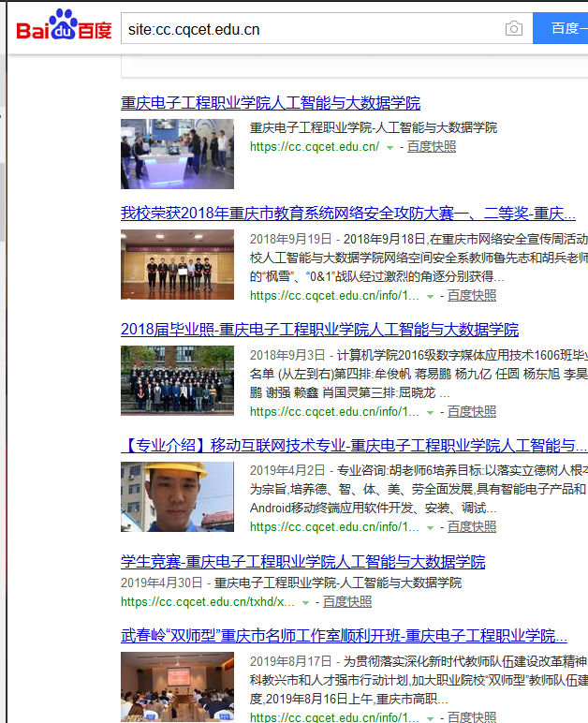This screenshot has width=588, height=723.
Task: Click green URL under 专业介绍 result
Action: click(x=334, y=527)
